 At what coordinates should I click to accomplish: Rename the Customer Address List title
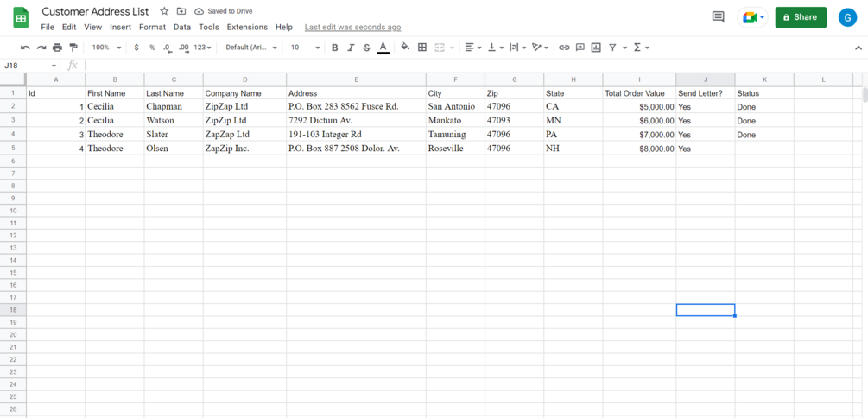pos(95,11)
